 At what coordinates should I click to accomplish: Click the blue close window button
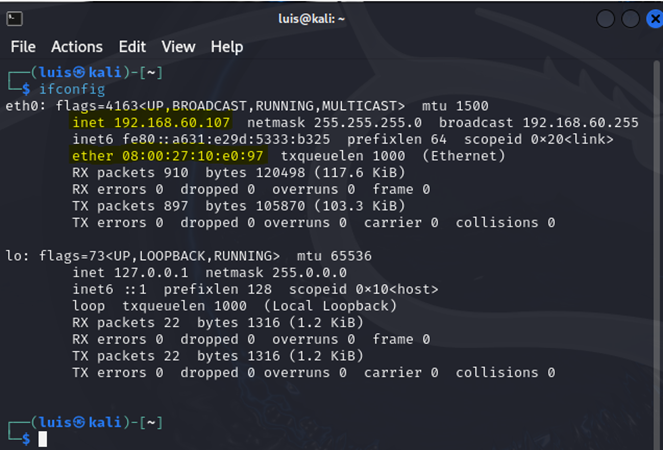click(x=655, y=19)
